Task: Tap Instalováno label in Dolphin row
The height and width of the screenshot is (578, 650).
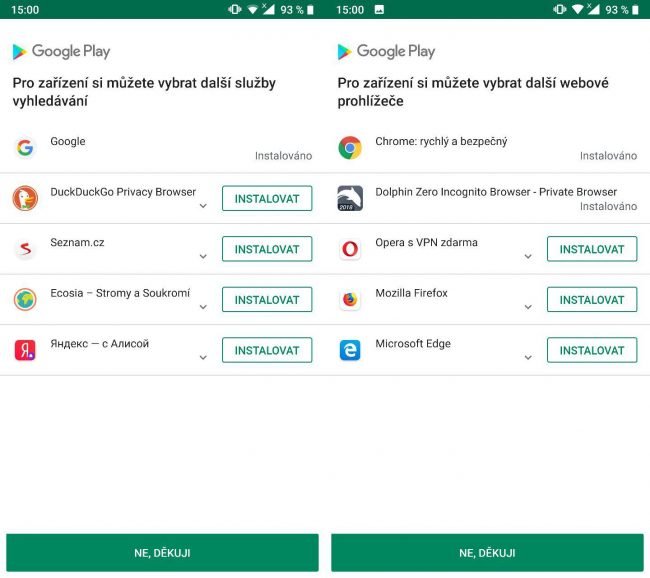Action: (x=609, y=206)
